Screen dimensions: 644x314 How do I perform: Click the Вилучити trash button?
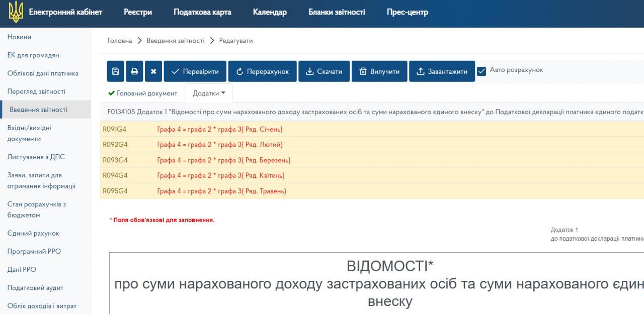click(379, 71)
